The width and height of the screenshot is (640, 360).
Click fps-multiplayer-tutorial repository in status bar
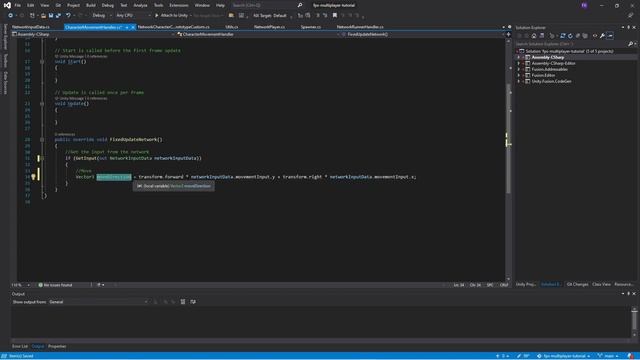click(x=564, y=356)
